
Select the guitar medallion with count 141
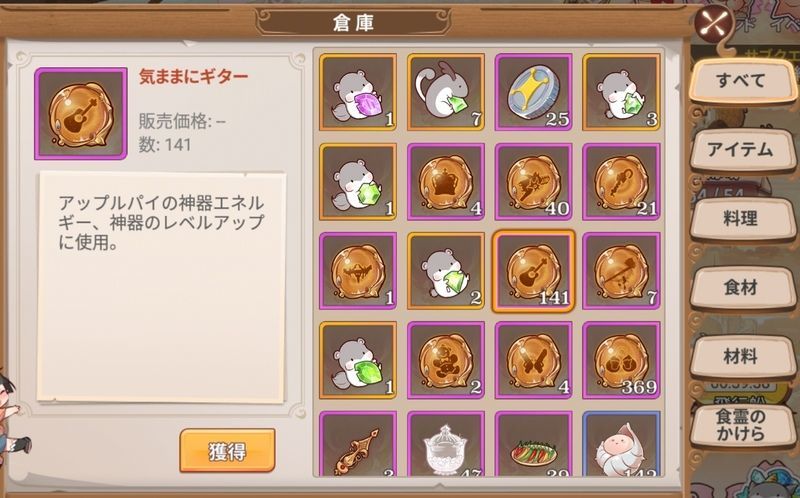click(x=534, y=271)
